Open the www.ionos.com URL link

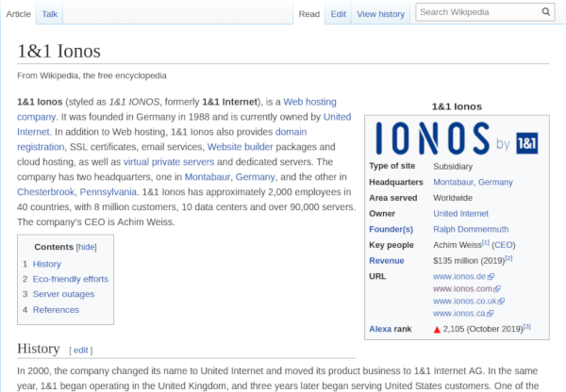(x=462, y=289)
